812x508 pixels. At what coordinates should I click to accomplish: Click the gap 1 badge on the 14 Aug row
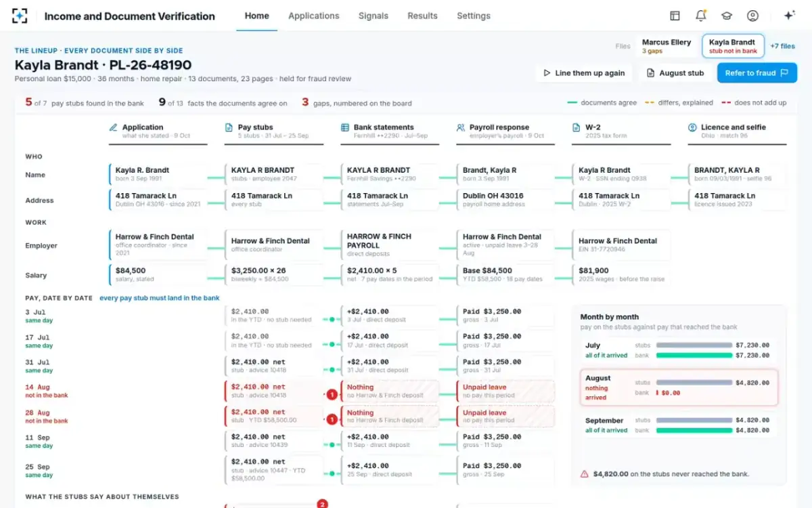pyautogui.click(x=332, y=395)
